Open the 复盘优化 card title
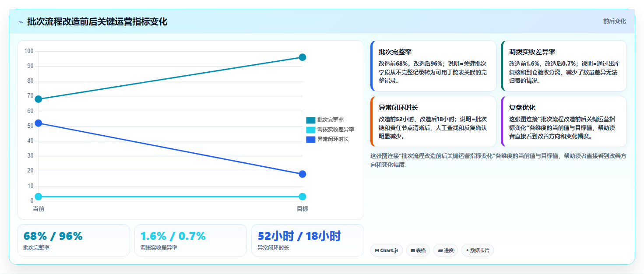This screenshot has height=274, width=644. (x=522, y=107)
